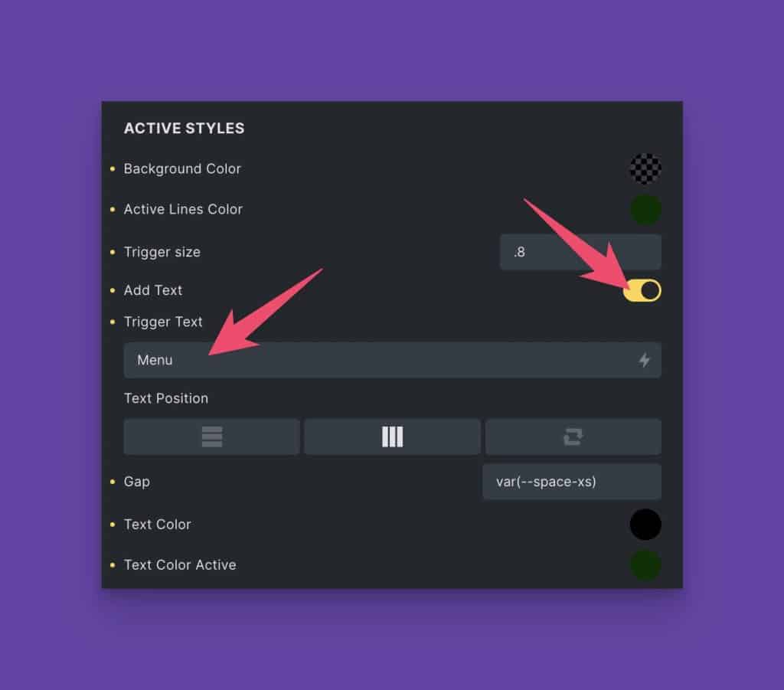Open the Background Color transparent swatch
784x690 pixels.
click(x=645, y=168)
